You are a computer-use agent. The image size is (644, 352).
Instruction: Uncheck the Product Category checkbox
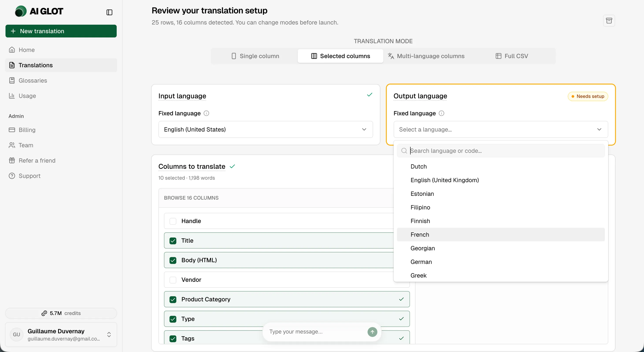[x=173, y=299]
